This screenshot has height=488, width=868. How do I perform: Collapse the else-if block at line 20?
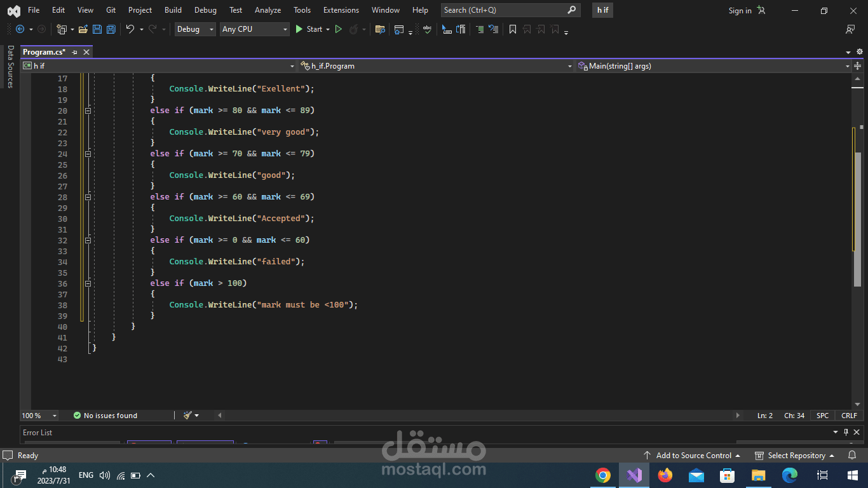coord(88,111)
